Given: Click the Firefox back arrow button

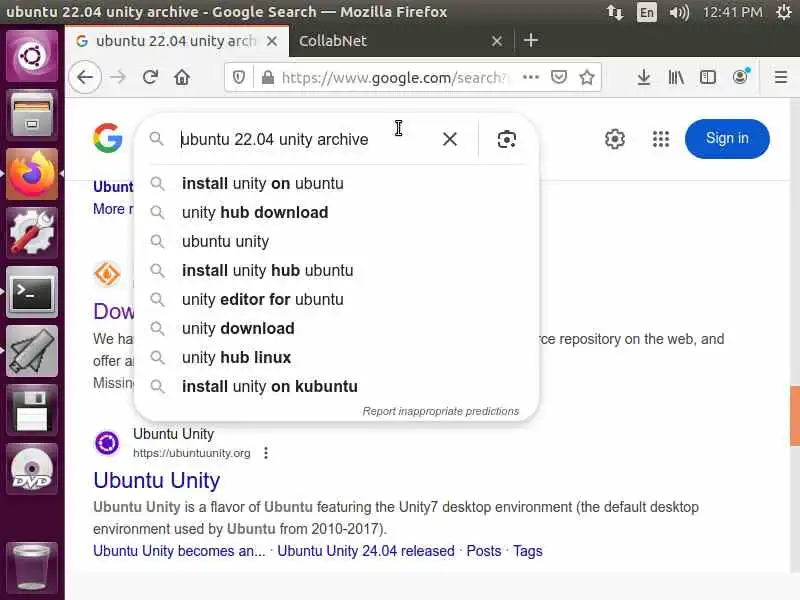Looking at the screenshot, I should coord(85,78).
